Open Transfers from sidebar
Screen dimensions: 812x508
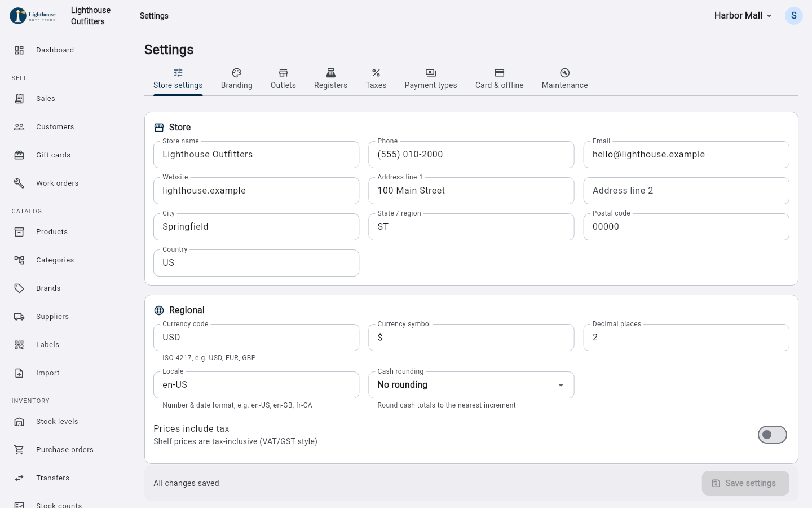click(x=68, y=478)
